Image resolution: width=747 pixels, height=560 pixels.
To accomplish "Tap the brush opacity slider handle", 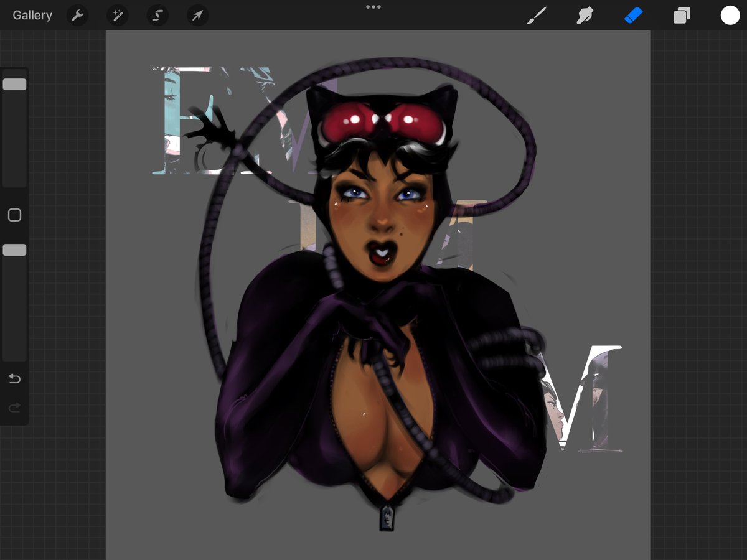I will 14,250.
